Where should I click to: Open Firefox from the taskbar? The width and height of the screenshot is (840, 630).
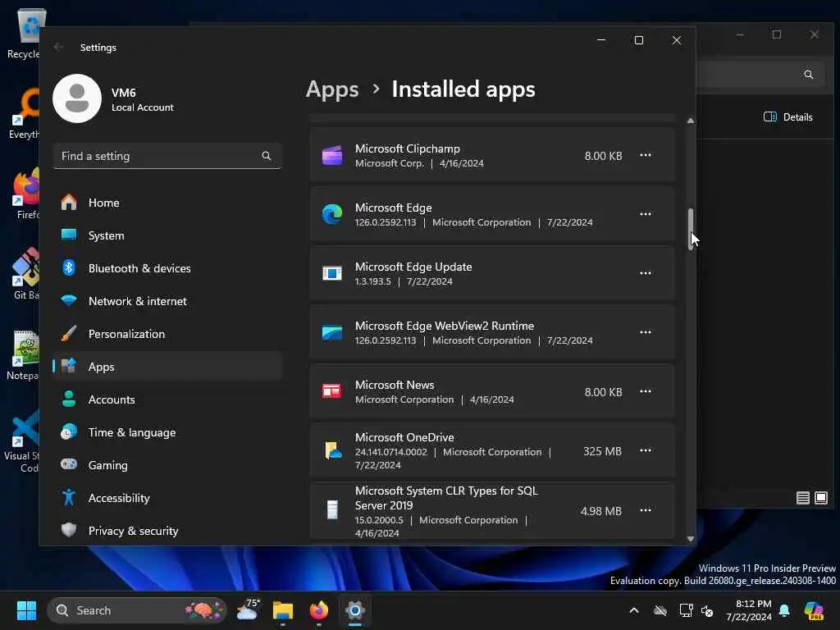tap(319, 610)
